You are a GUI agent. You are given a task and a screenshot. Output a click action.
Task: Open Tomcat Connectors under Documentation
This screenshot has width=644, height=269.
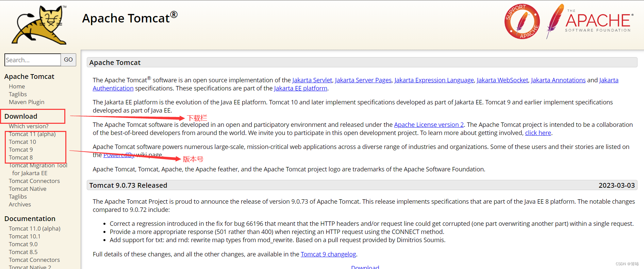click(x=34, y=260)
